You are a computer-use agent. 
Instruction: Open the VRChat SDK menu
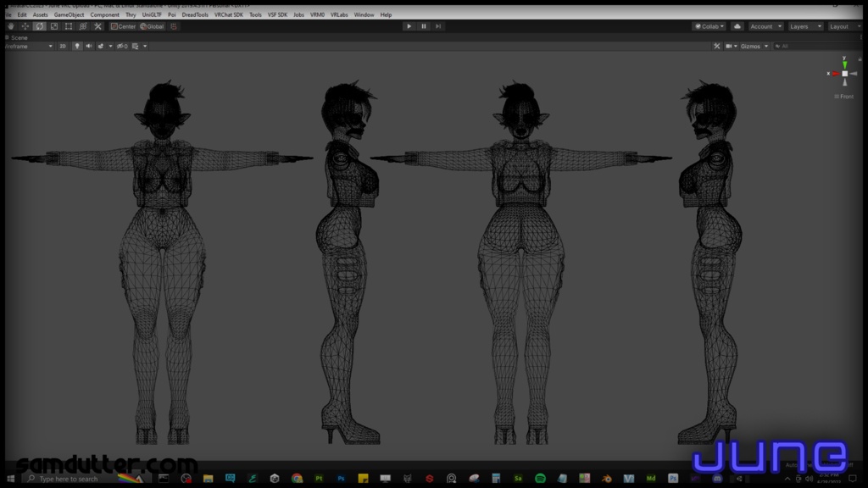point(227,14)
